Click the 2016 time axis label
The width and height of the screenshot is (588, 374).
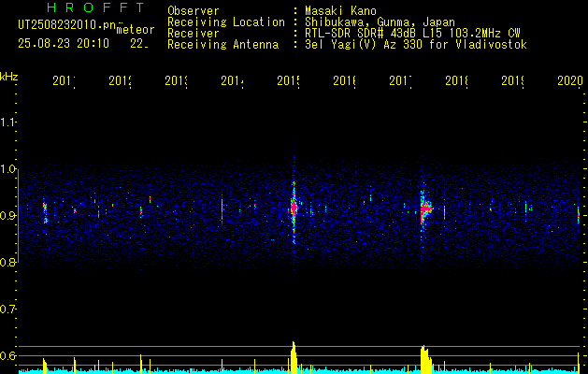pyautogui.click(x=344, y=81)
